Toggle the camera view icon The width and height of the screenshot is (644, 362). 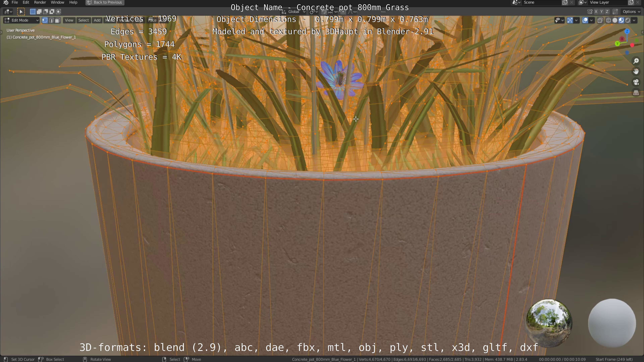tap(636, 82)
